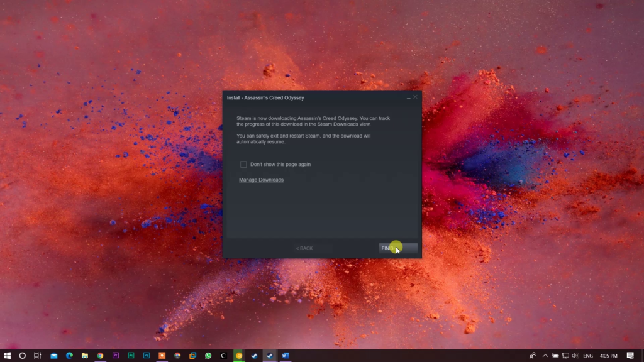
Task: Minimize the Install Assassin's Creed Odyssey dialog
Action: point(408,97)
